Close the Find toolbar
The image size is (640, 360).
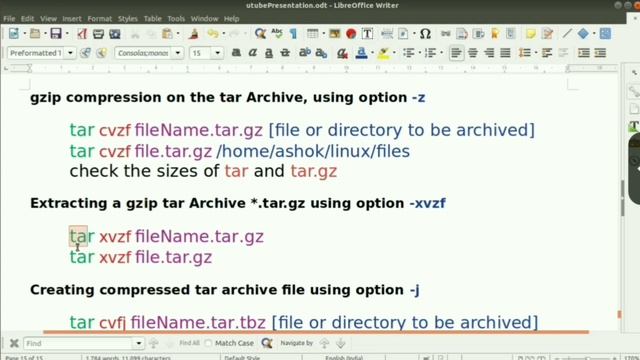[14, 343]
